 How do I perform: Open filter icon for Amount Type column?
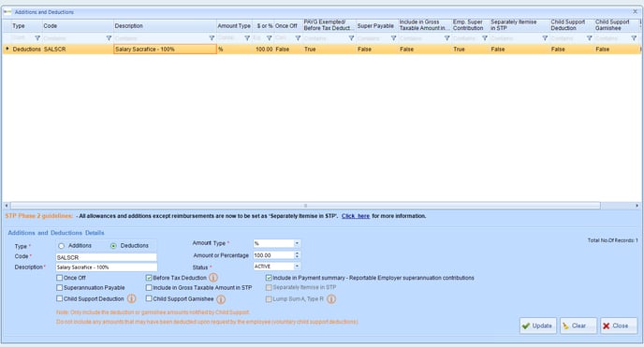tap(247, 38)
